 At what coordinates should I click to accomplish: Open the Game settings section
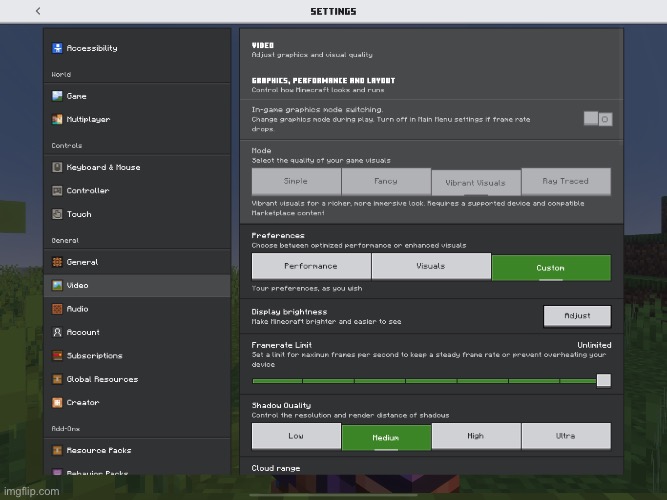pos(137,96)
